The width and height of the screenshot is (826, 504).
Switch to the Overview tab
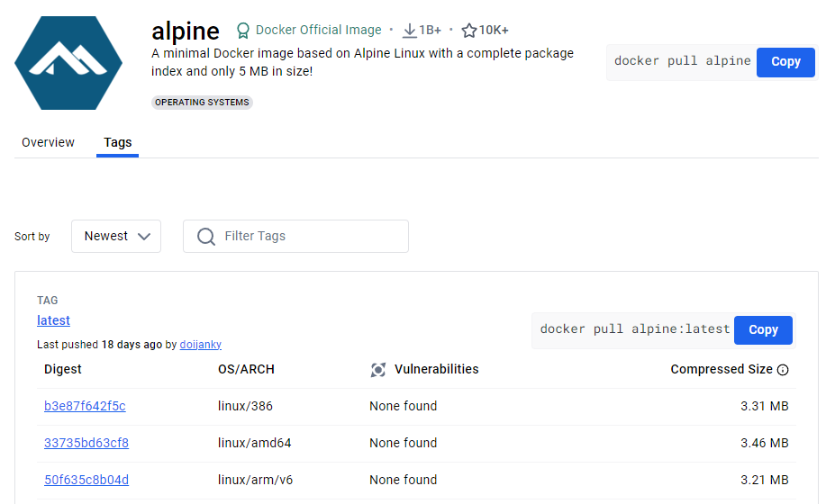pos(48,142)
